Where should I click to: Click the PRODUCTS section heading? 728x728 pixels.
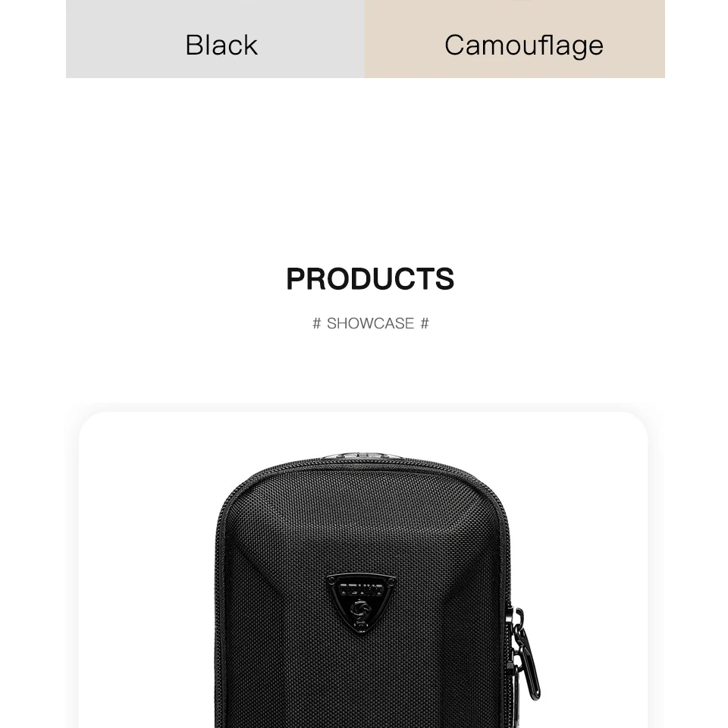click(370, 279)
